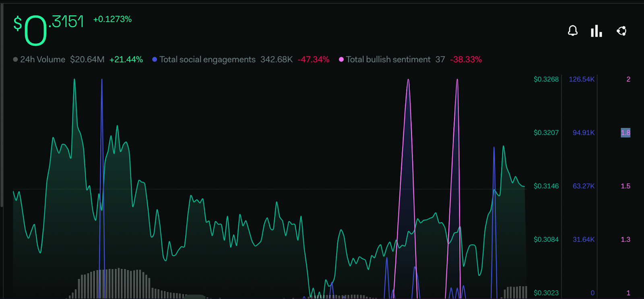Viewport: 644px width, 299px height.
Task: Open the circular share nodes icon
Action: pos(621,31)
